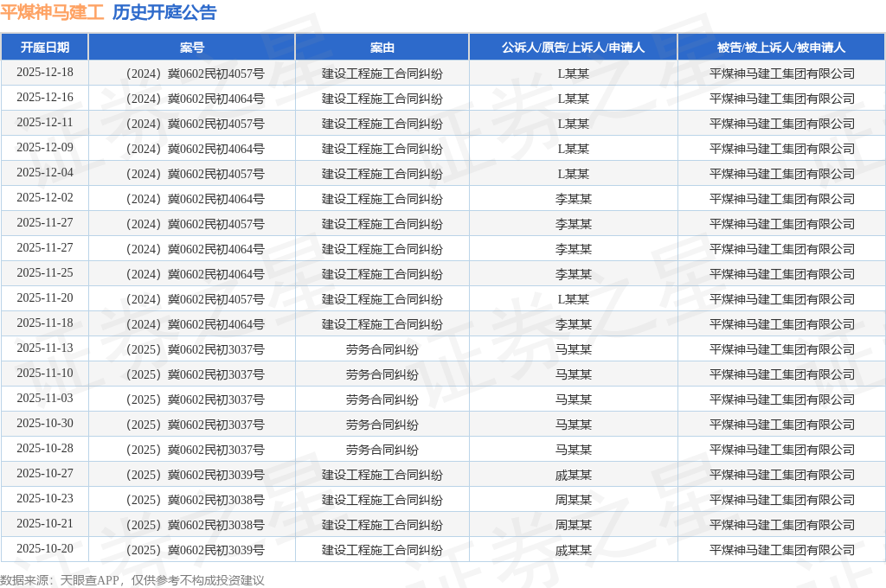Click defendant 平煤神马建工集团有限公司 in the 2025-11-20 row
The height and width of the screenshot is (588, 886).
[x=781, y=299]
